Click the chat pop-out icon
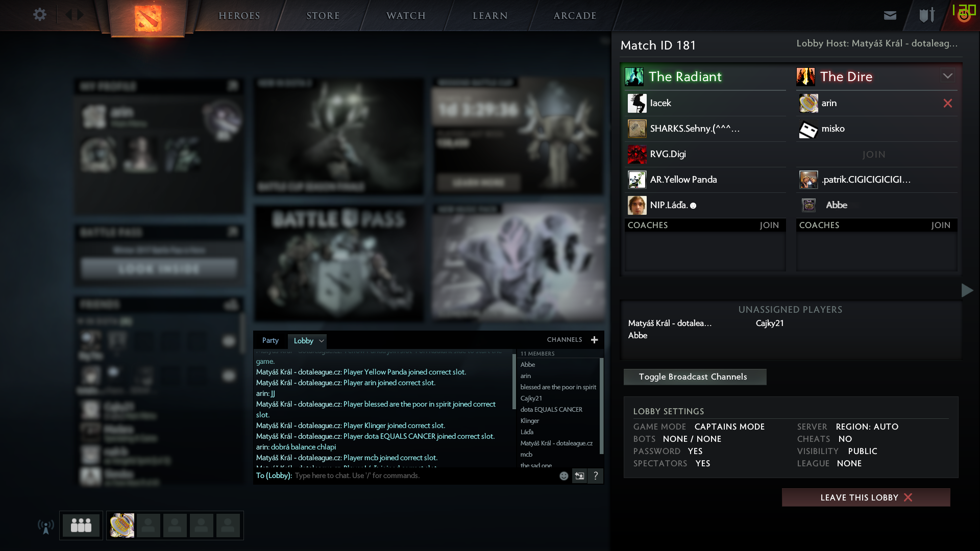 tap(579, 475)
